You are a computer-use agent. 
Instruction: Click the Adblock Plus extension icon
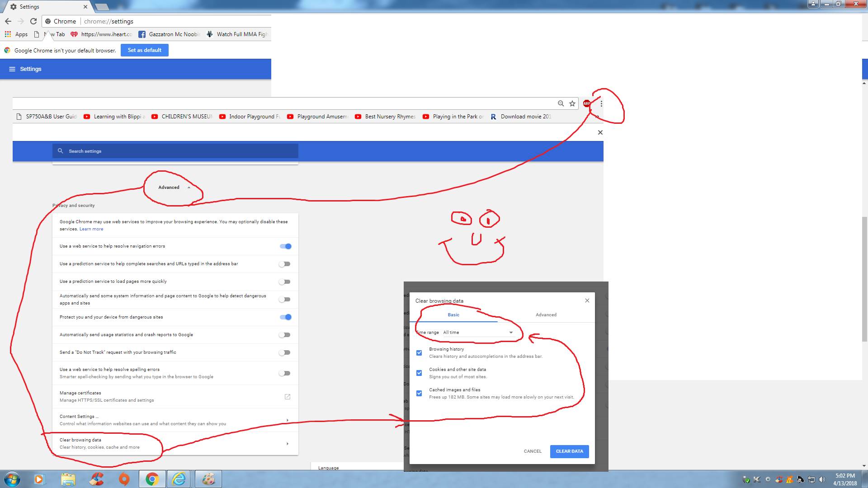pos(586,103)
